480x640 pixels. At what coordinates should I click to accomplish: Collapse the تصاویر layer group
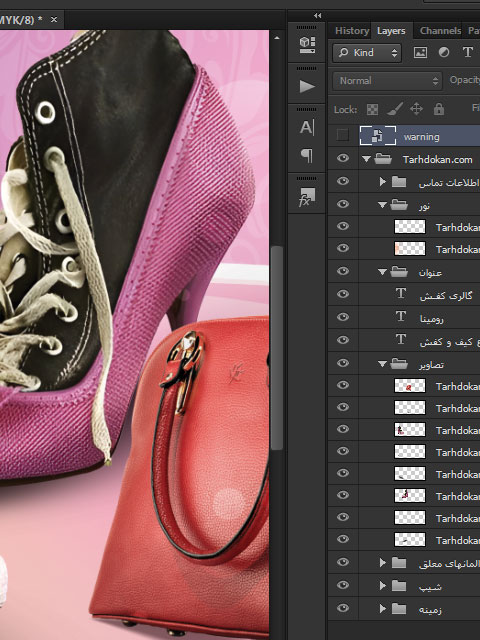382,364
